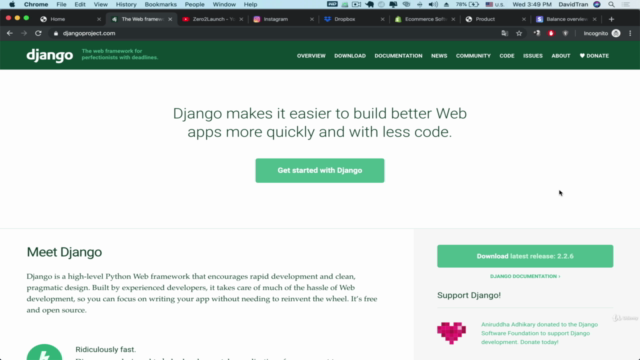Click the Siri icon in menu bar
640x360 pixels.
tap(597, 4)
